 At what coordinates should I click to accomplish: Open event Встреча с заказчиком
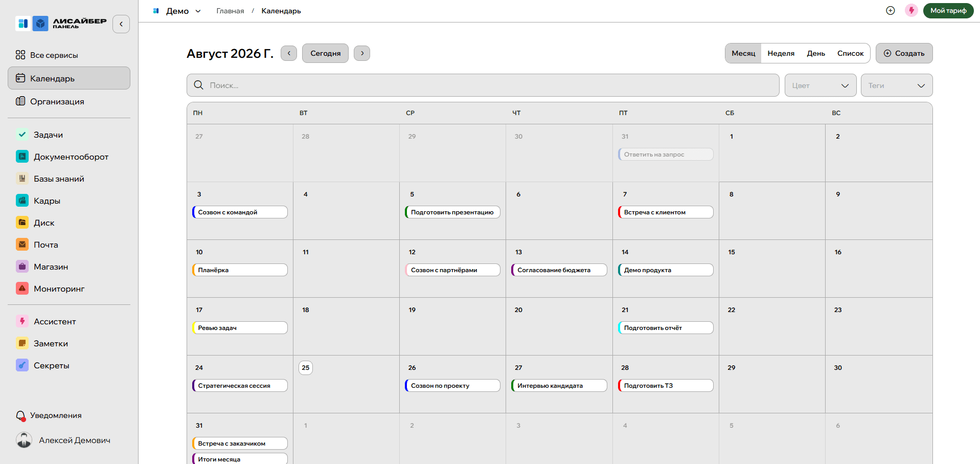(240, 444)
